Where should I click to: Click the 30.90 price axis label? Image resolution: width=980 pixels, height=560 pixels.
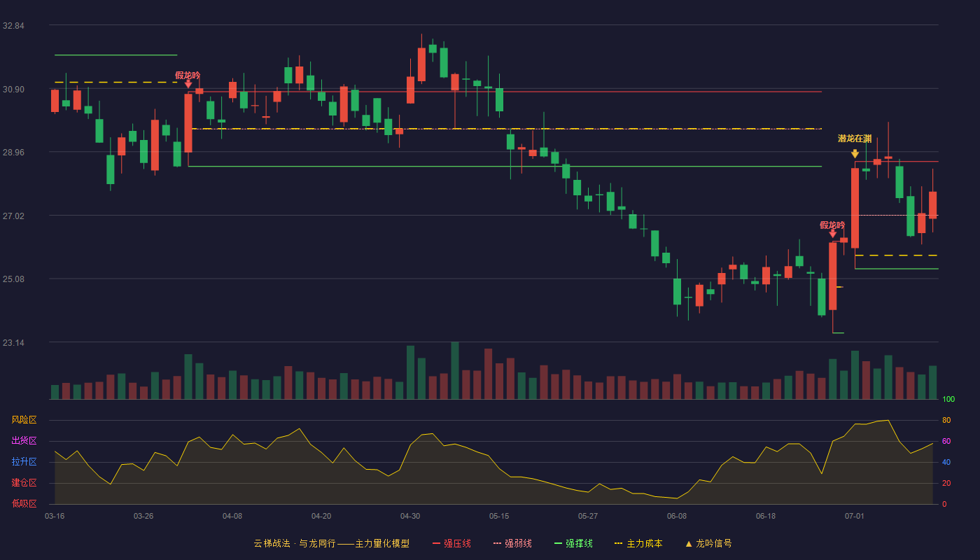13,90
